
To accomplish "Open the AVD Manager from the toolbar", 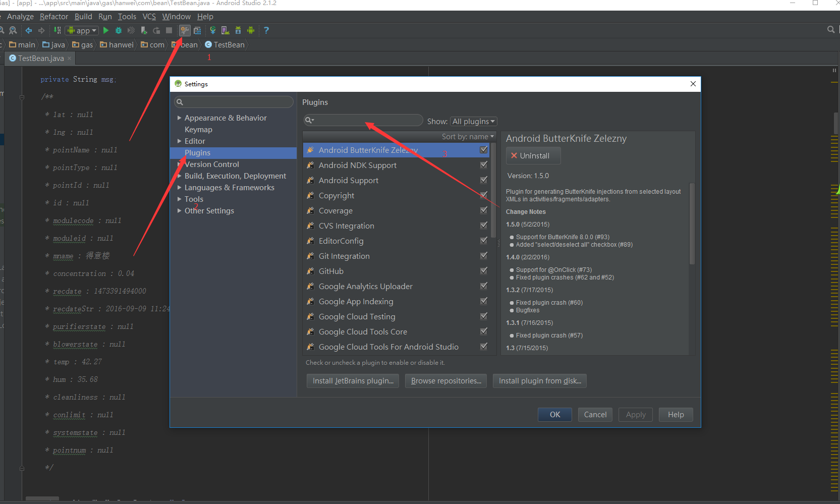I will [x=226, y=30].
